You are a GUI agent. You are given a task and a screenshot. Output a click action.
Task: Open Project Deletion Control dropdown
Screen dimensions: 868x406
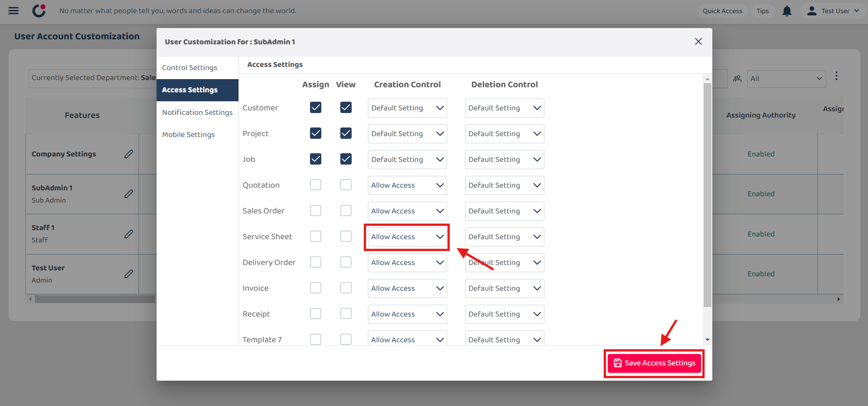point(505,134)
